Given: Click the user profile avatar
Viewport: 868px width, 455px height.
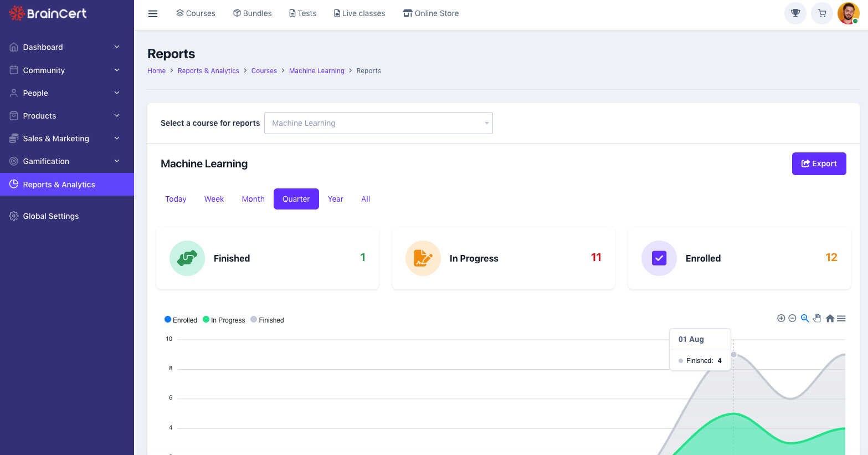Looking at the screenshot, I should [848, 13].
